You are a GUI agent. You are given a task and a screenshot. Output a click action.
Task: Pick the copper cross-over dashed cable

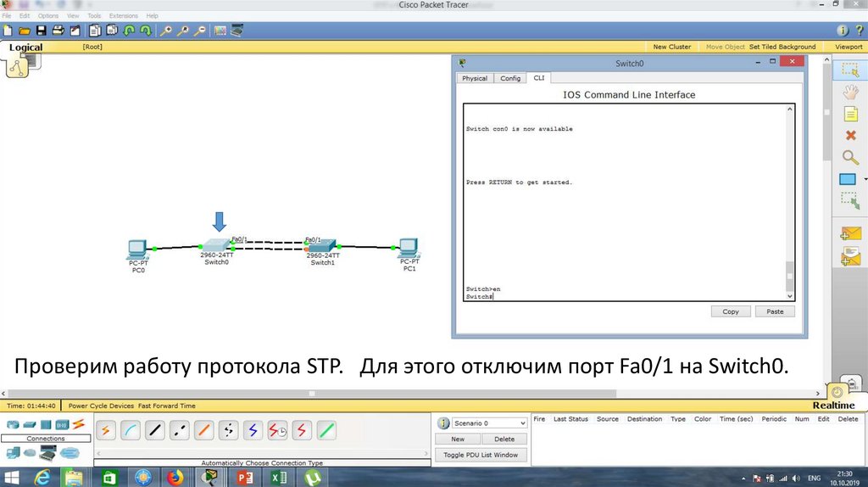click(180, 430)
